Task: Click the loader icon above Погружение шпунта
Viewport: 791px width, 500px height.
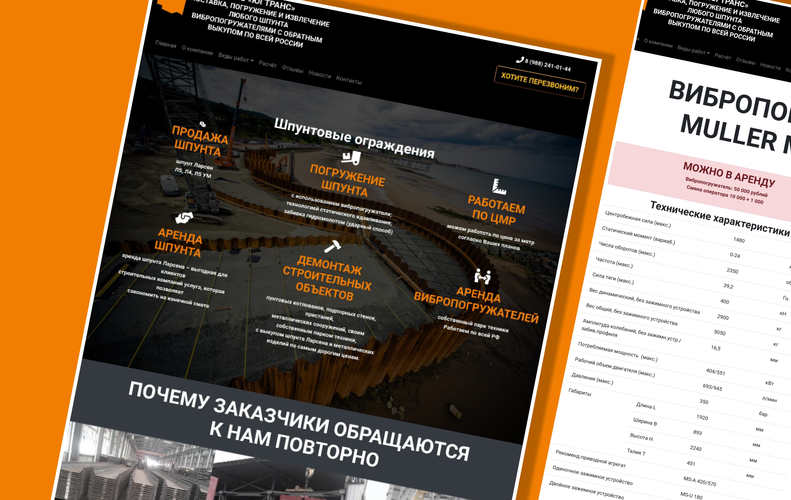Action: tap(351, 157)
